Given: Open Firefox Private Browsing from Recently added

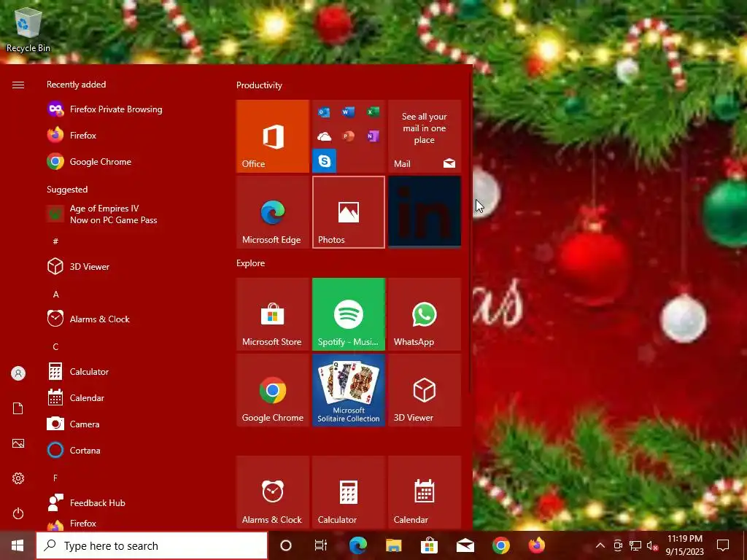Looking at the screenshot, I should 105,109.
